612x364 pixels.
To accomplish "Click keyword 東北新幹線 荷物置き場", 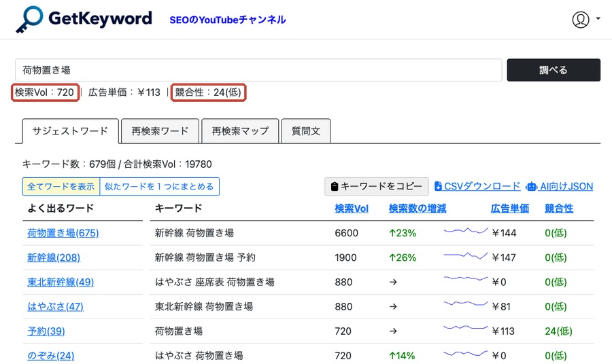I will tap(204, 307).
